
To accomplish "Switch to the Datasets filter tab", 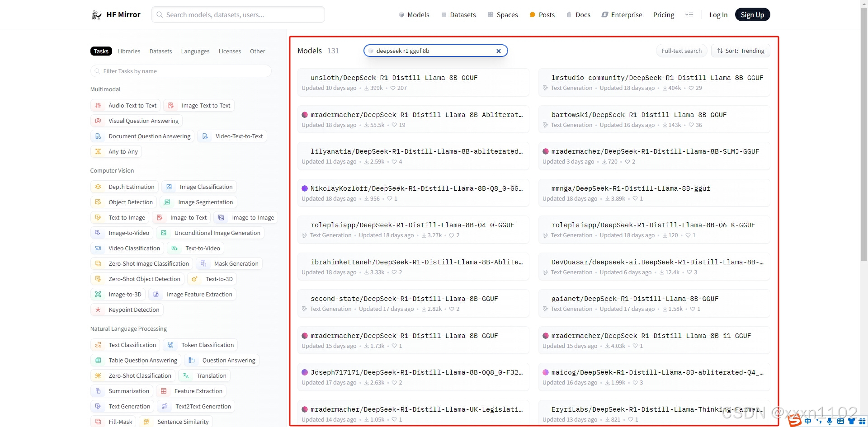I will pos(160,52).
